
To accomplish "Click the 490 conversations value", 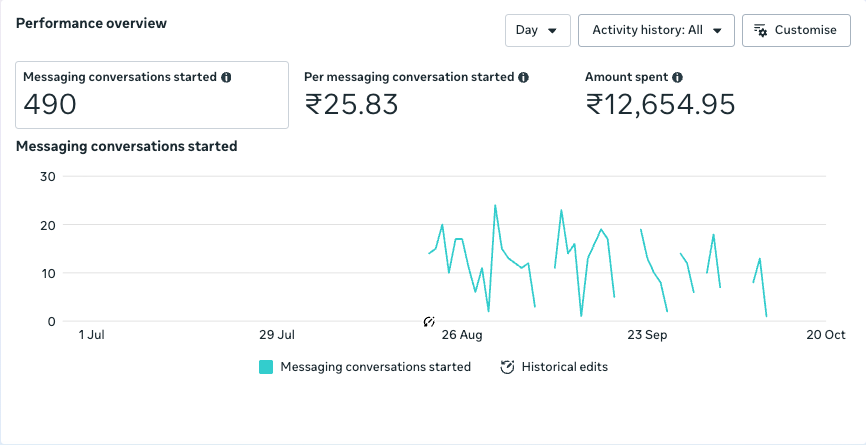I will [x=50, y=104].
